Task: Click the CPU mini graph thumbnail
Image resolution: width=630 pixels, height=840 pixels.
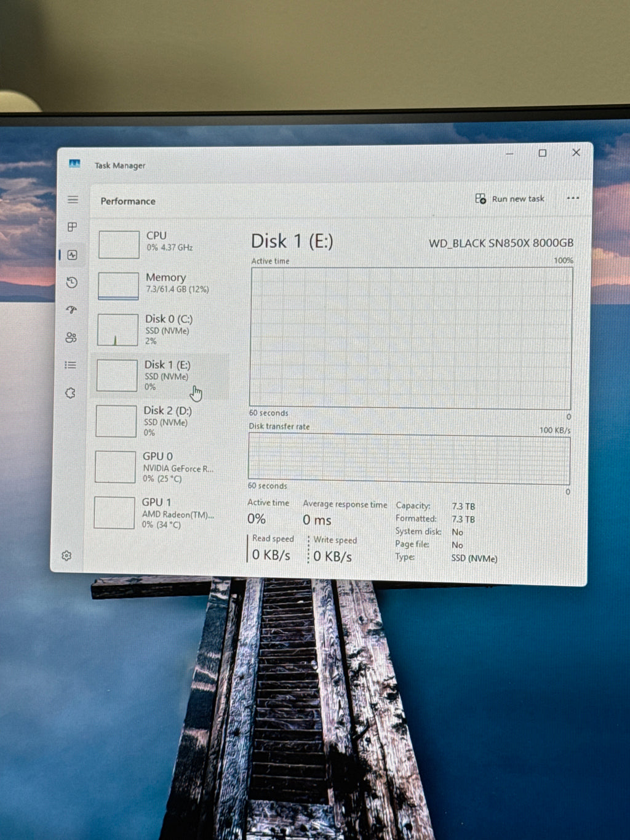Action: click(x=119, y=244)
